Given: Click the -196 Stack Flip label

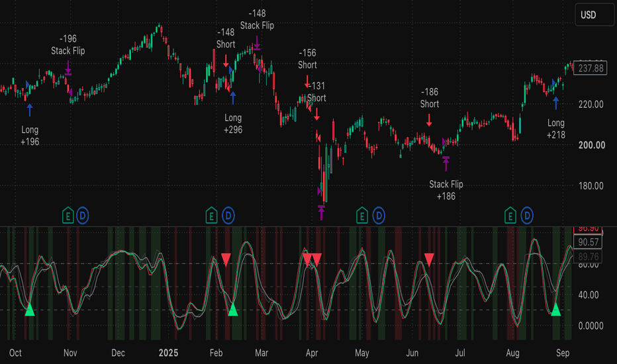Looking at the screenshot, I should point(68,44).
